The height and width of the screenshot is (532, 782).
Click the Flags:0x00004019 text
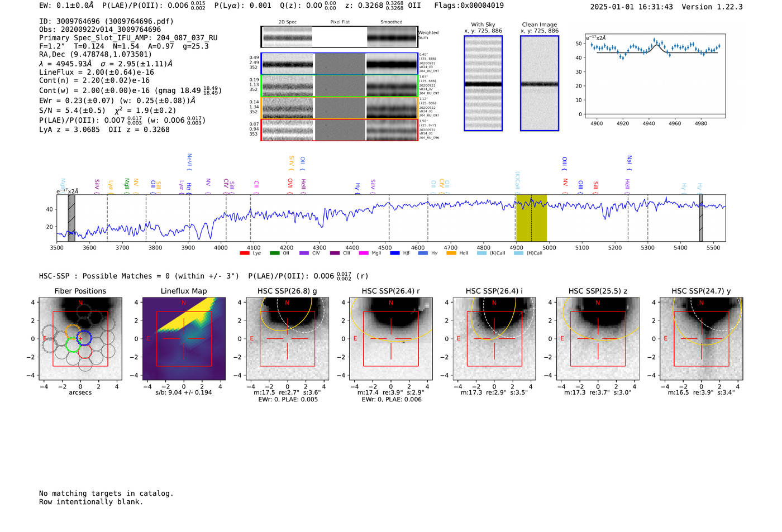click(x=469, y=6)
